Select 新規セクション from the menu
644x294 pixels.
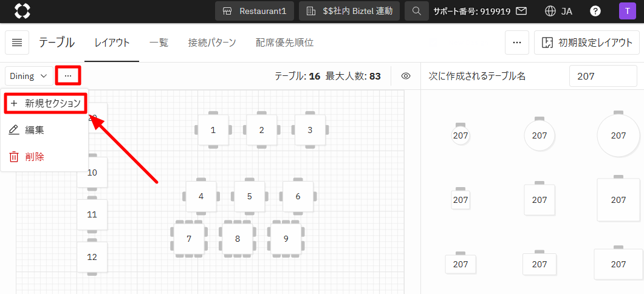[x=46, y=103]
